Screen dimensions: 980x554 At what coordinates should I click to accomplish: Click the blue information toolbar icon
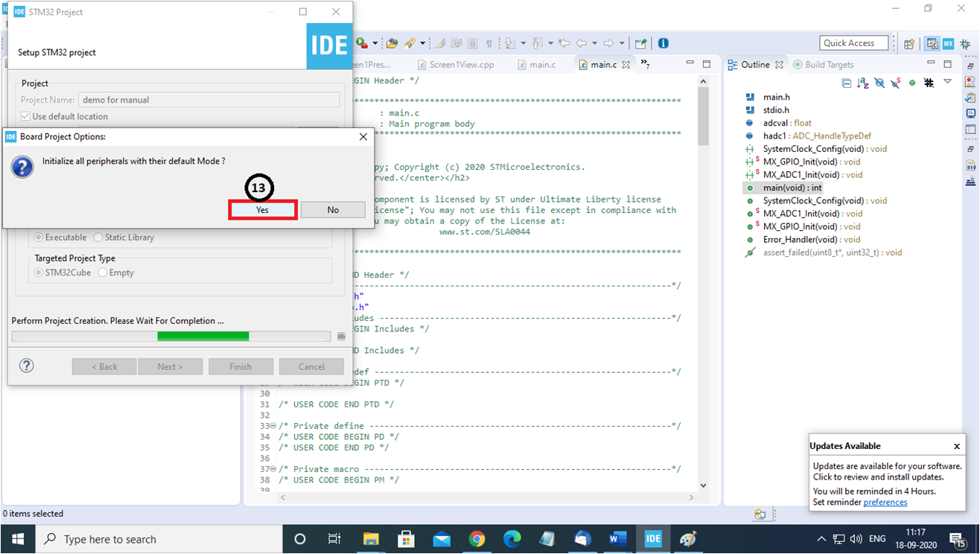pos(663,43)
